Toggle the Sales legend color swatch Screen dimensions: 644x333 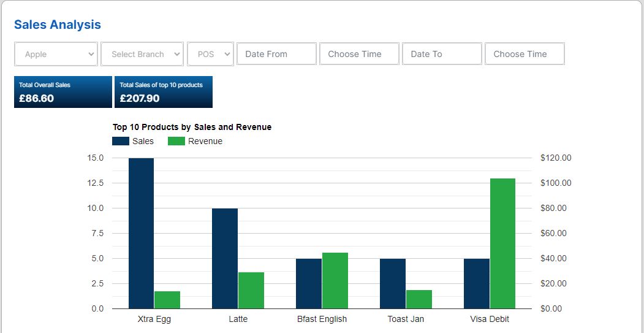[x=121, y=141]
